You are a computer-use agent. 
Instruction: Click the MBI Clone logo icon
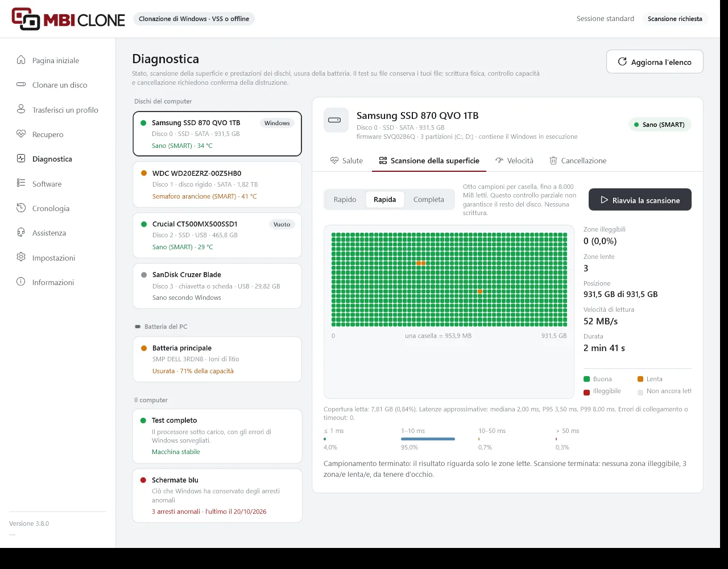tap(26, 19)
